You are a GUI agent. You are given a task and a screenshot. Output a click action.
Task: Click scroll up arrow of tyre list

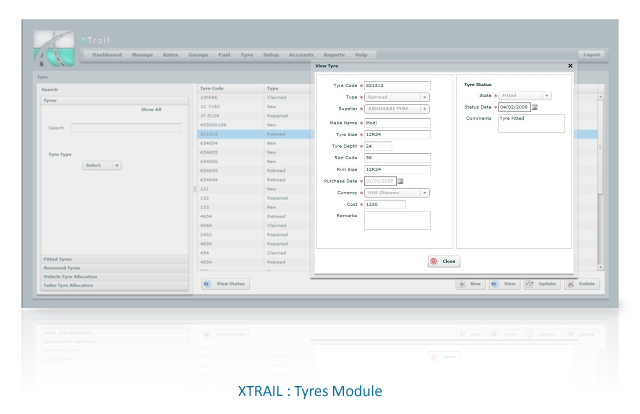coord(600,96)
